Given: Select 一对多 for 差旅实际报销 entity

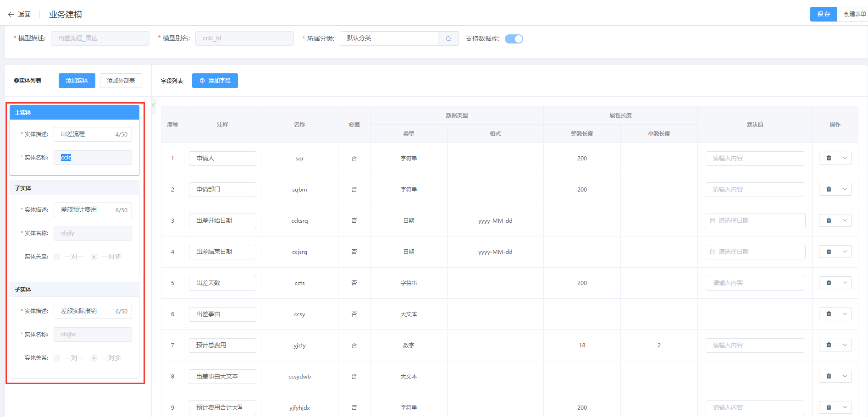Looking at the screenshot, I should [94, 358].
